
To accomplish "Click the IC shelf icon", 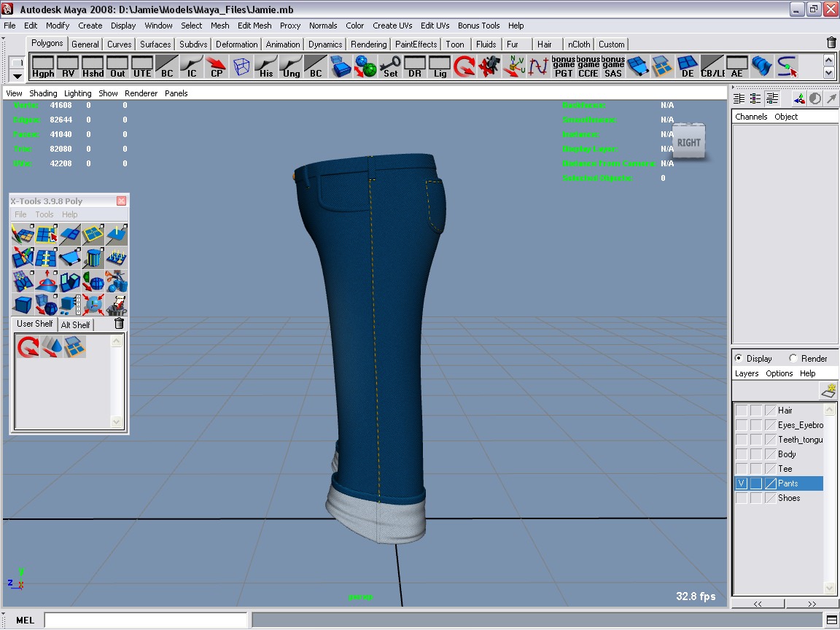I will tap(192, 67).
